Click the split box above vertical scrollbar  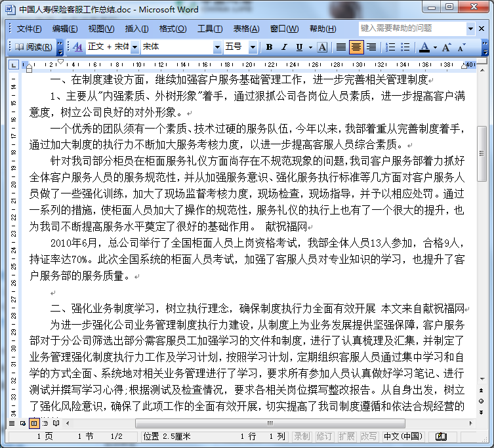tap(482, 61)
